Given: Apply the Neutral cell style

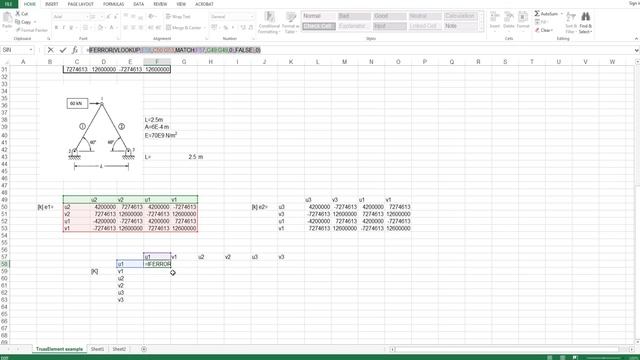Looking at the screenshot, I should (x=425, y=16).
